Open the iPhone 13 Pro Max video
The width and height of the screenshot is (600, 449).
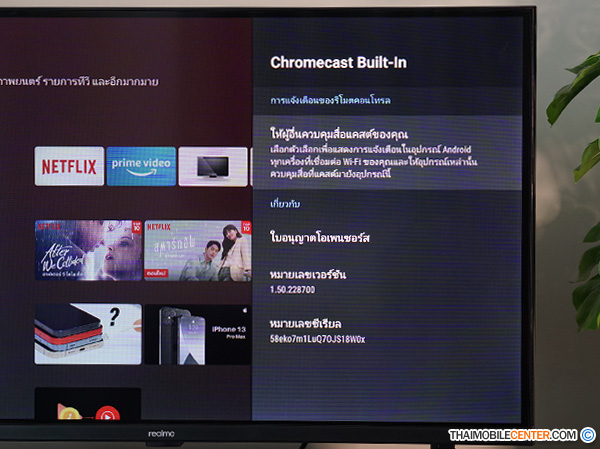(198, 335)
